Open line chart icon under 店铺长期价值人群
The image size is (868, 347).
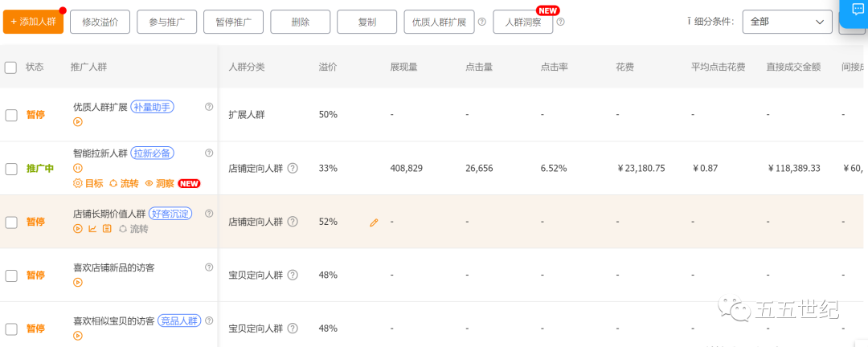[92, 229]
